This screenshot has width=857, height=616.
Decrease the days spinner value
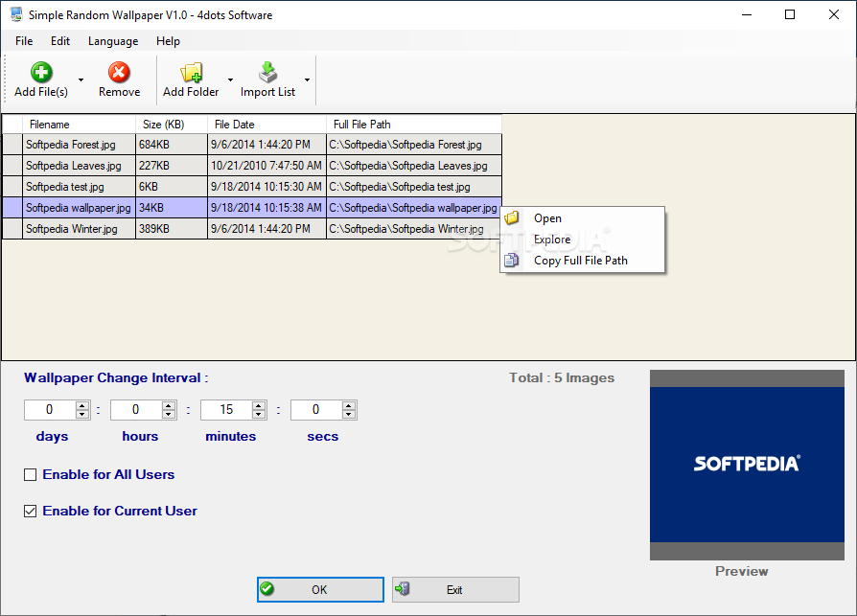point(82,414)
